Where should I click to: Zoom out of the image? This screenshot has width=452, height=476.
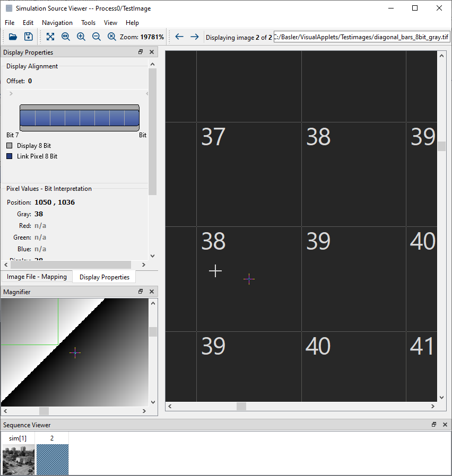(x=96, y=37)
